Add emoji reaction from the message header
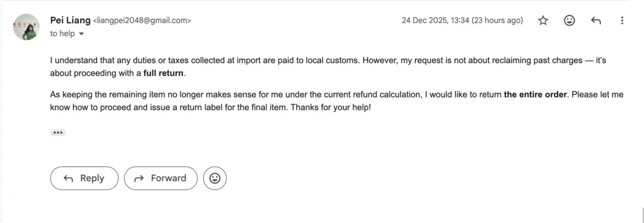 click(x=569, y=20)
